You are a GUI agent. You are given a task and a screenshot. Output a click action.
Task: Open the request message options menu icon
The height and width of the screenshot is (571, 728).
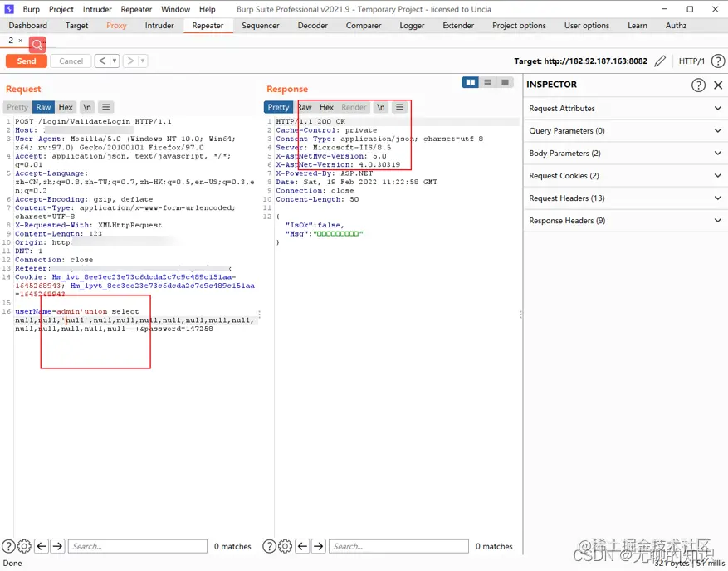tap(106, 107)
